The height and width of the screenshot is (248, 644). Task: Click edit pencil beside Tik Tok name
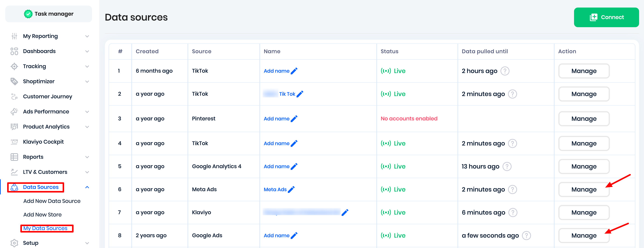[300, 94]
